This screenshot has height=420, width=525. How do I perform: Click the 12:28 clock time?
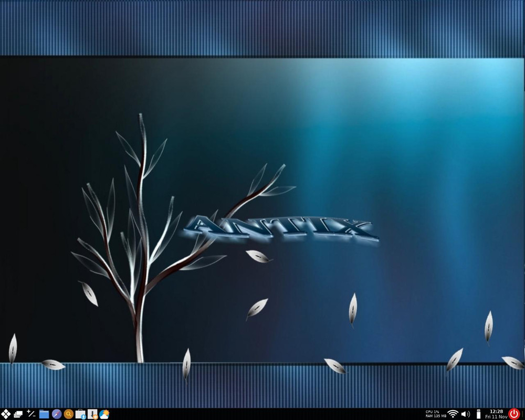click(x=496, y=412)
